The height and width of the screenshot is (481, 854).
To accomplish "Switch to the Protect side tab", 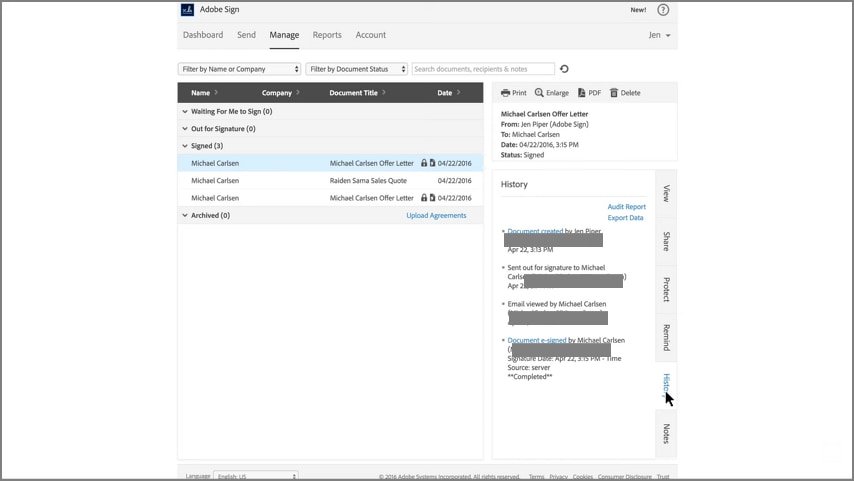I will (666, 289).
